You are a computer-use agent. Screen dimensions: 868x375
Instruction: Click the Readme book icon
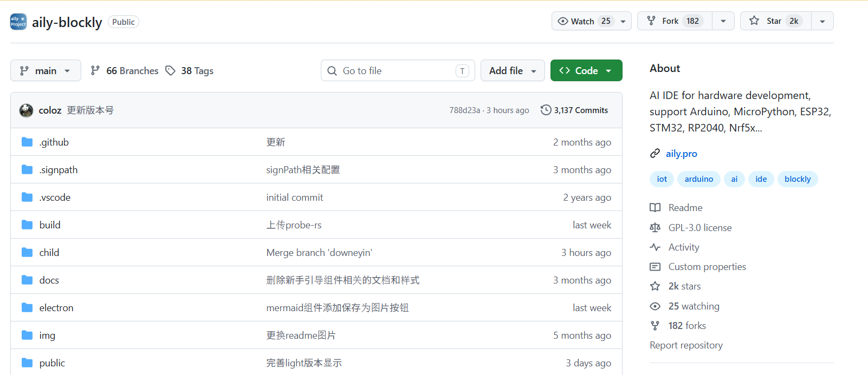pyautogui.click(x=655, y=208)
